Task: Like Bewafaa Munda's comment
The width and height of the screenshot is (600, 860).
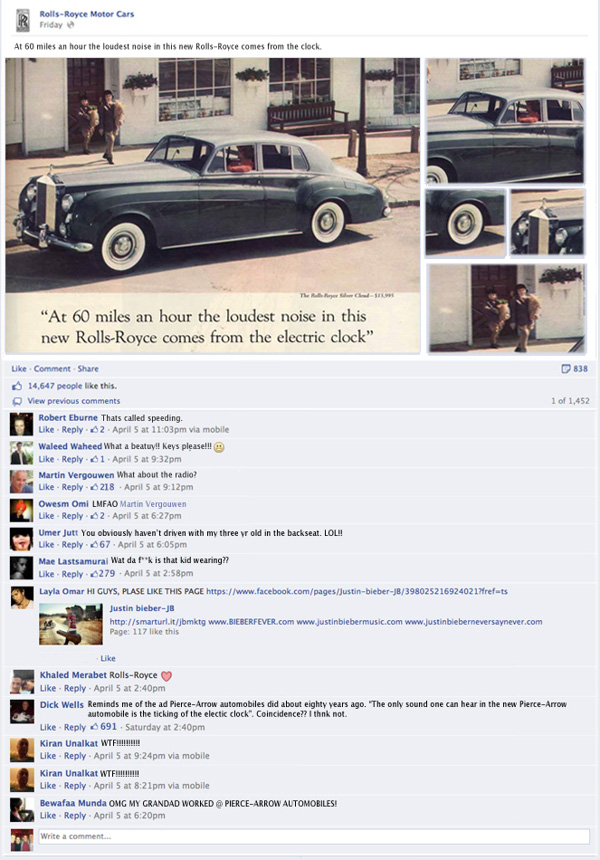Action: click(48, 816)
